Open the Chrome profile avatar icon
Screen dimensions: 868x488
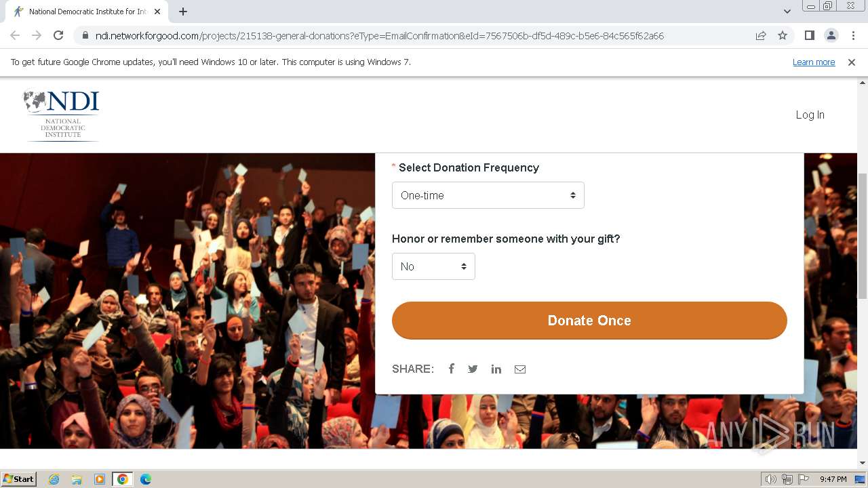pos(831,35)
